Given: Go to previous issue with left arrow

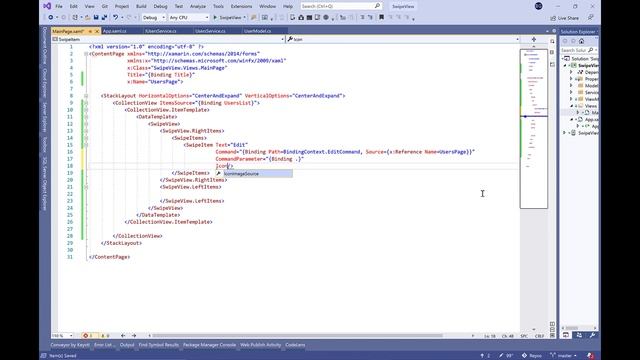Looking at the screenshot, I should click(x=123, y=336).
